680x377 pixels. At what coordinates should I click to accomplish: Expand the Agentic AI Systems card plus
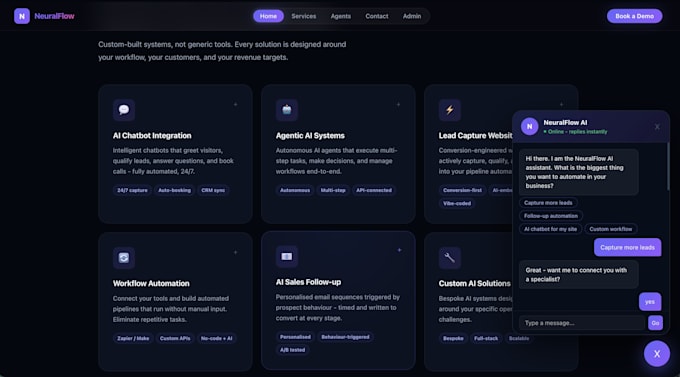(398, 105)
